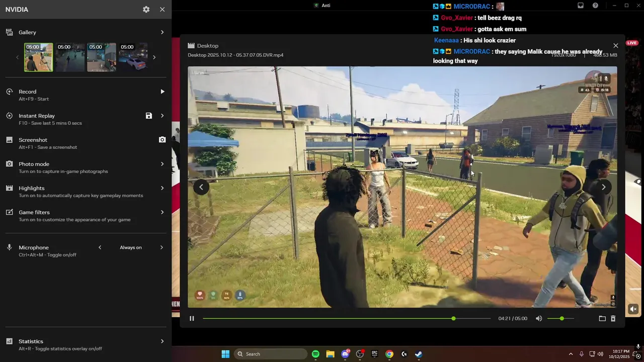This screenshot has height=362, width=644.
Task: Open NVIDIA overlay settings gear
Action: [146, 10]
